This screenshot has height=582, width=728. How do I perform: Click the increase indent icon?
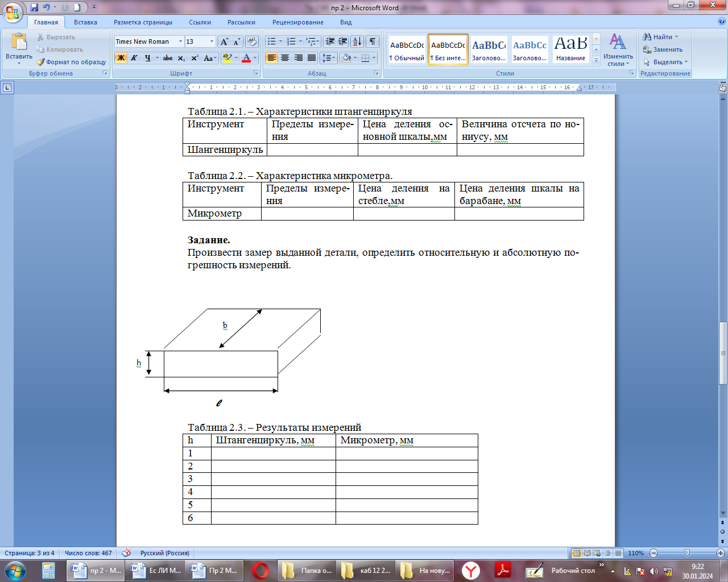pos(343,41)
